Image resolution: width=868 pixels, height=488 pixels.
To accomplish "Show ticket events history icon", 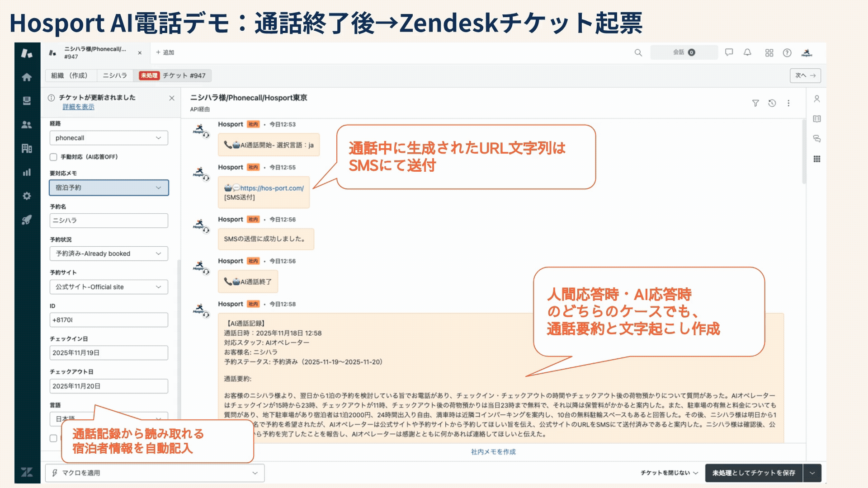I will 772,103.
